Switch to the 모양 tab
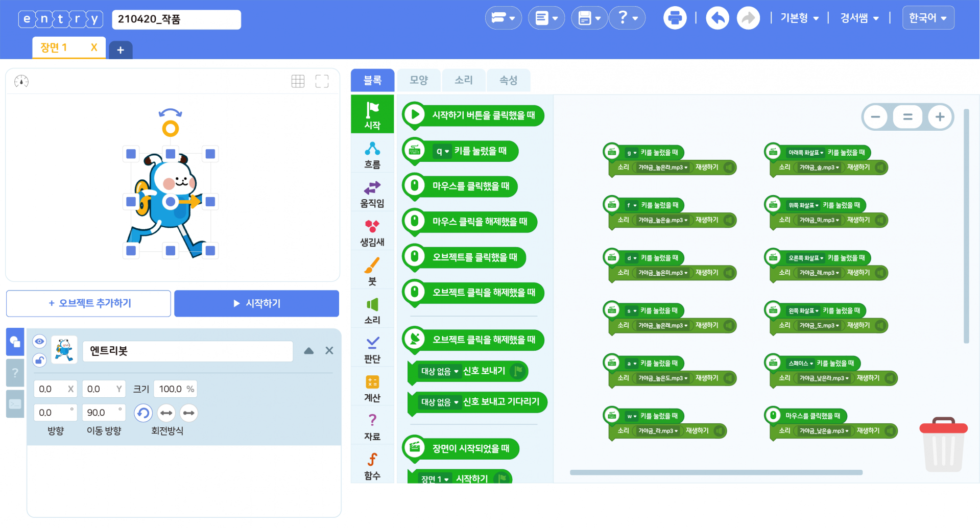The height and width of the screenshot is (528, 980). click(419, 80)
